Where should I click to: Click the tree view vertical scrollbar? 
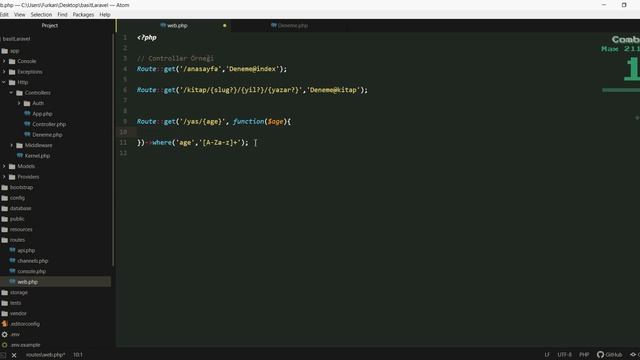[x=113, y=149]
